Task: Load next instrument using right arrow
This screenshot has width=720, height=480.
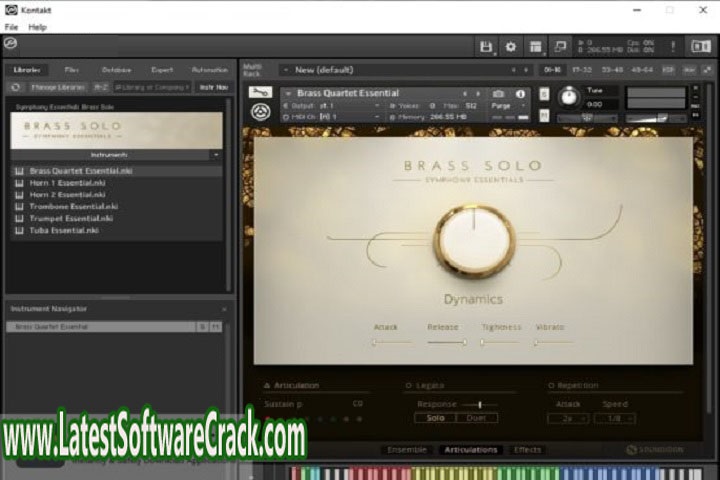Action: click(x=478, y=94)
